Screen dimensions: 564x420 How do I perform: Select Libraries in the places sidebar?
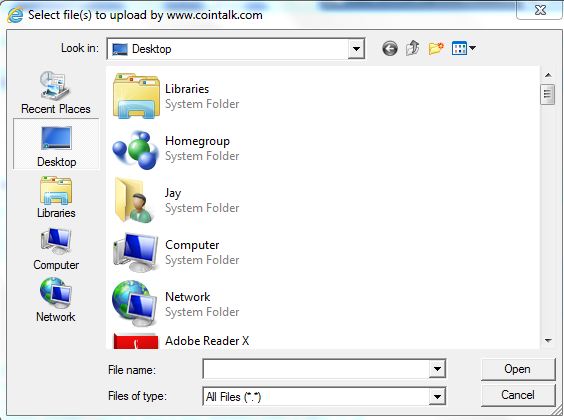[x=56, y=197]
